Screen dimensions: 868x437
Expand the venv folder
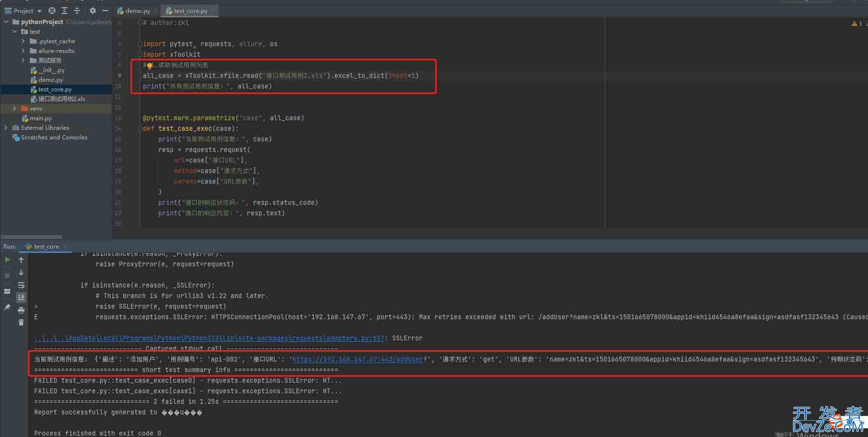(14, 109)
